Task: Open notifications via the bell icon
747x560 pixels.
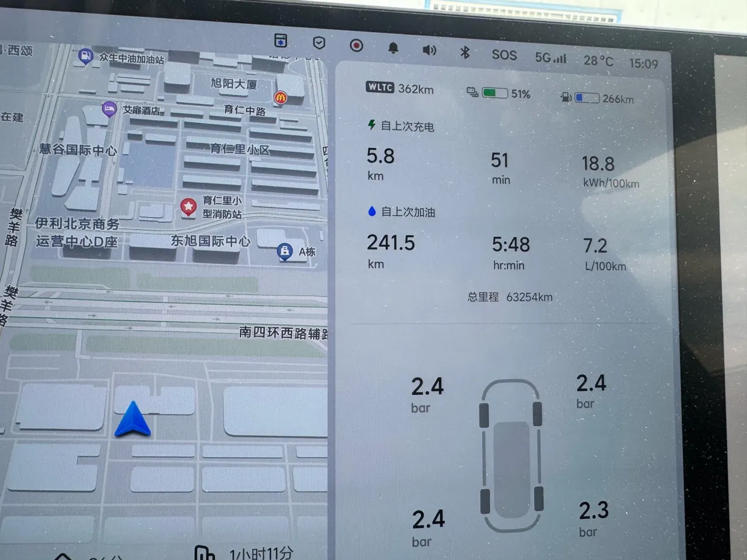Action: pos(393,48)
